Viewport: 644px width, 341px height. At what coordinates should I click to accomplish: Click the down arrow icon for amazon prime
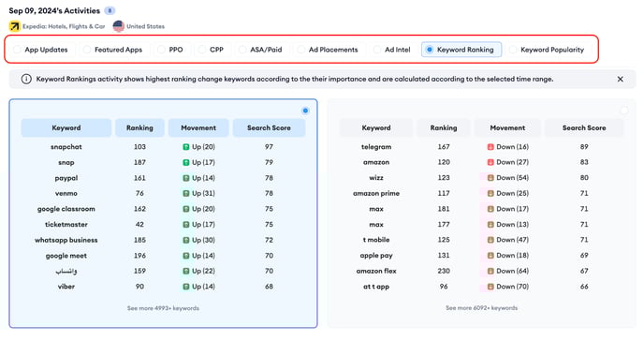490,194
